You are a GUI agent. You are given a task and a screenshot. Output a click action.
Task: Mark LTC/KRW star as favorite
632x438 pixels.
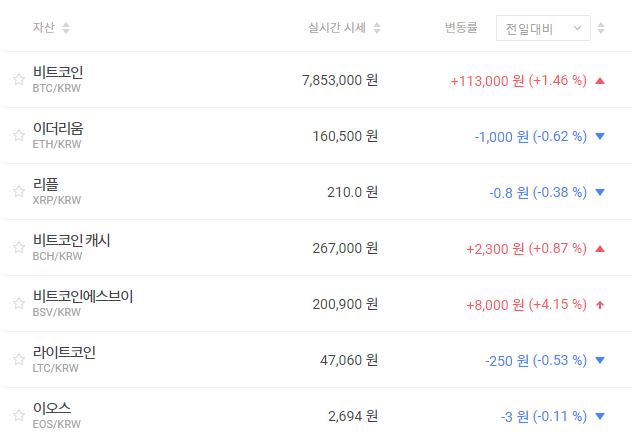(18, 360)
